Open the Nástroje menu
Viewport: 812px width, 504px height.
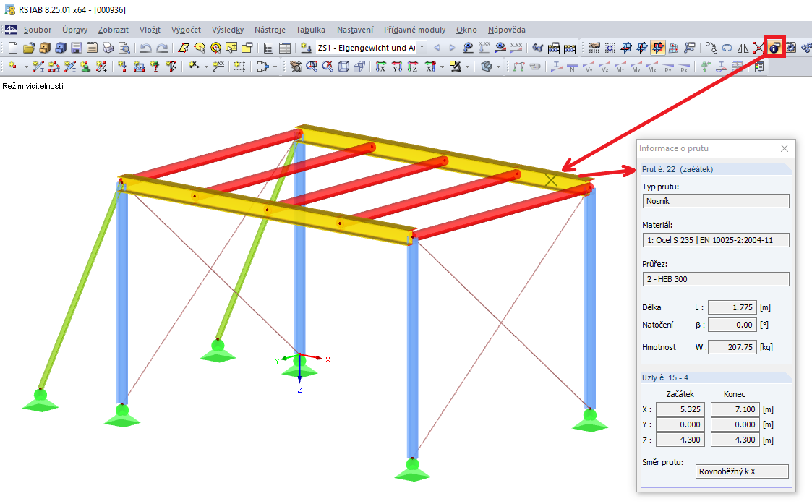pyautogui.click(x=270, y=30)
